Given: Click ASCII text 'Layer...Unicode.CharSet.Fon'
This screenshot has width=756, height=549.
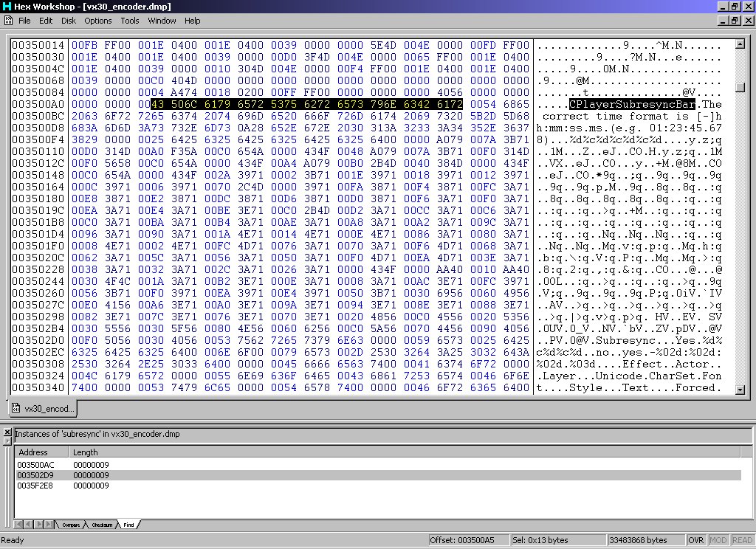Looking at the screenshot, I should pyautogui.click(x=632, y=376).
